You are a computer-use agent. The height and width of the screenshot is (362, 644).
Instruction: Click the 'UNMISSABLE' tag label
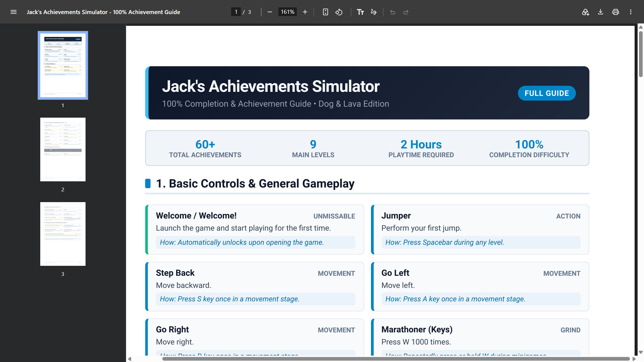click(334, 216)
